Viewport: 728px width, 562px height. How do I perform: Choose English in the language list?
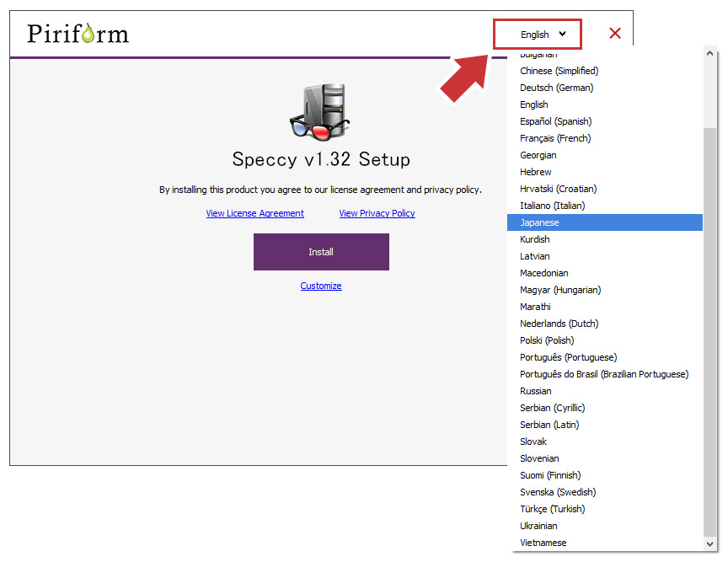[x=605, y=104]
